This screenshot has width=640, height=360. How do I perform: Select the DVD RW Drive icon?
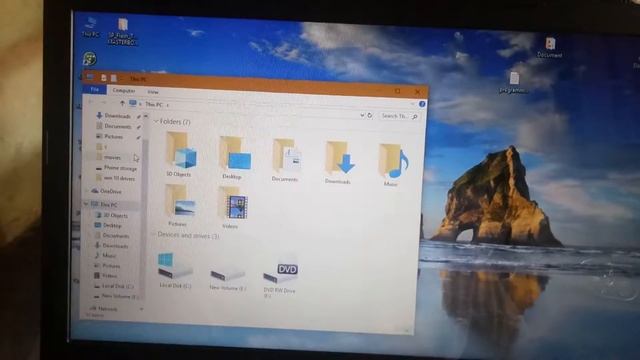pyautogui.click(x=280, y=279)
